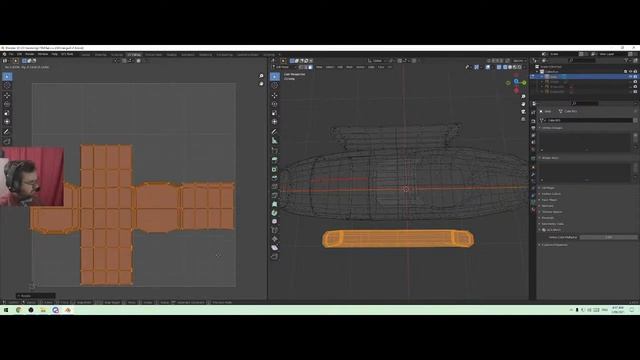Click the Properties panel search field
This screenshot has width=640, height=360.
point(585,104)
